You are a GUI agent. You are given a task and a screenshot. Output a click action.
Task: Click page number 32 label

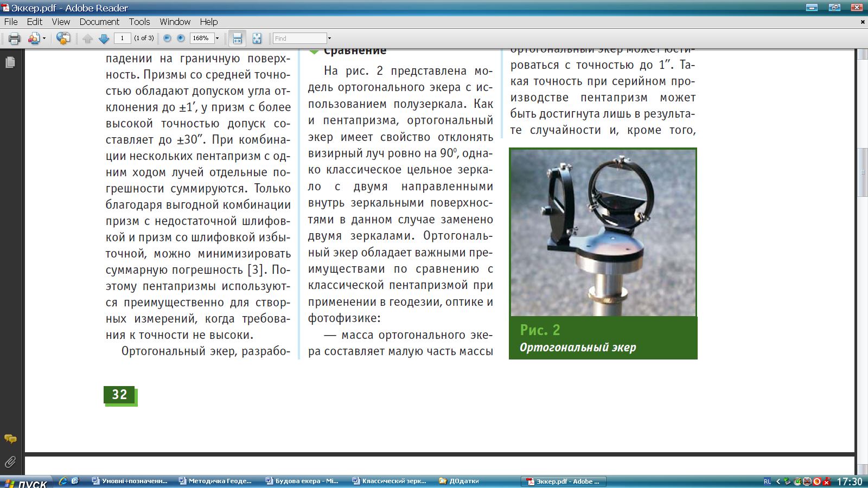point(119,395)
